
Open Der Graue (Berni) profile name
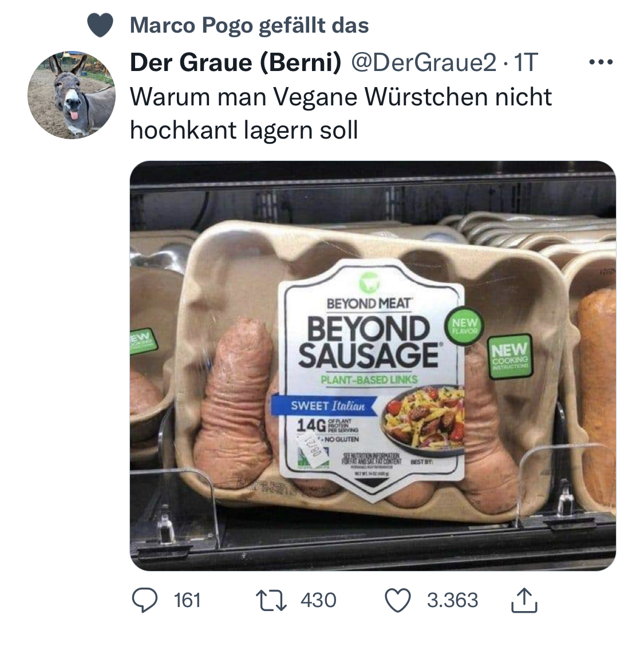235,62
